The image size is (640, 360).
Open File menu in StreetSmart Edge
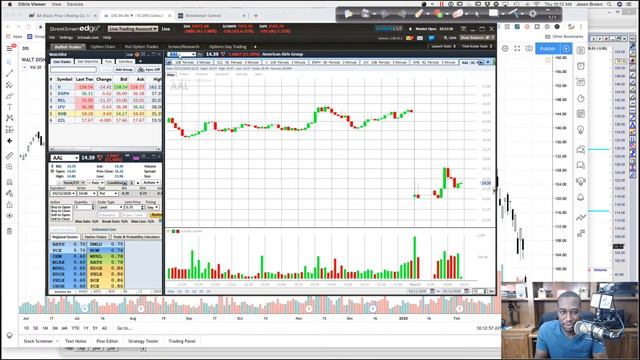52,38
